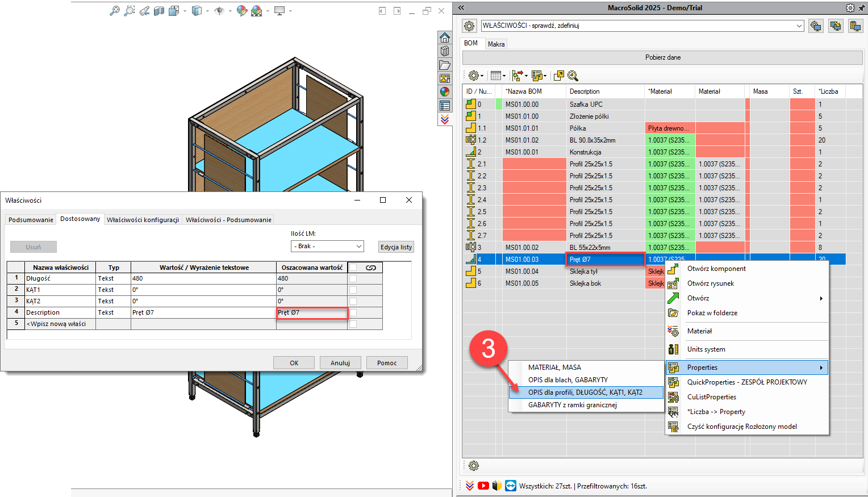The image size is (868, 497).
Task: Click the first monitor-gear icon after the combo
Action: 816,26
